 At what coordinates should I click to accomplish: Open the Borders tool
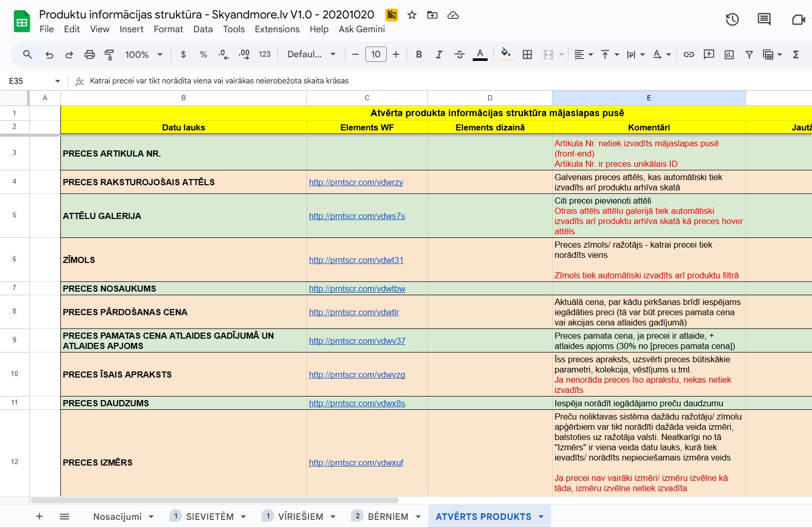coord(527,55)
